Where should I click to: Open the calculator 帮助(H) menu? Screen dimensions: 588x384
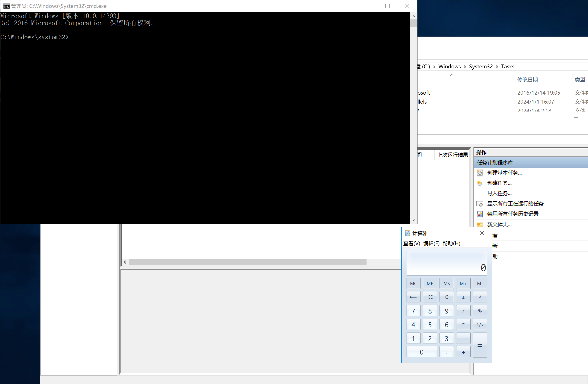pos(451,243)
